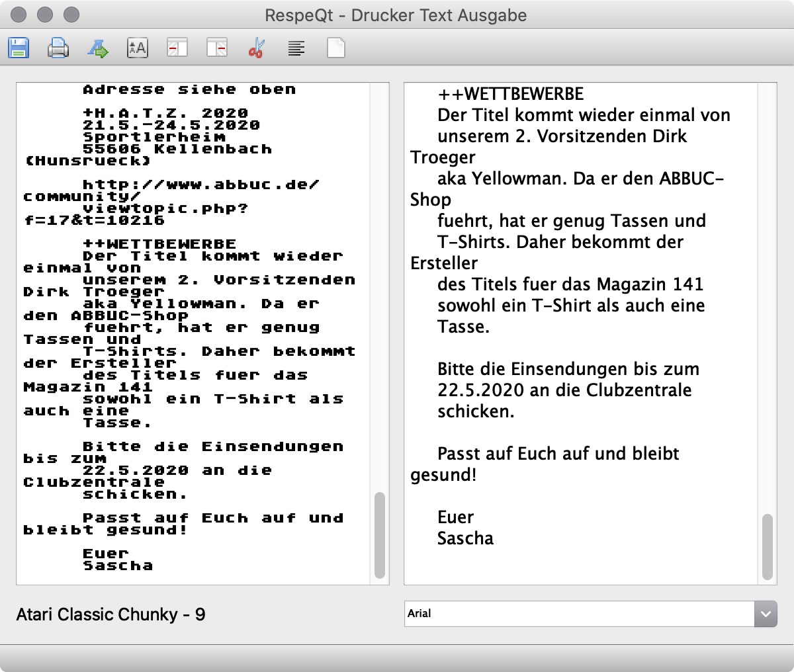This screenshot has height=672, width=794.
Task: Click 'schicken.' in the right pane
Action: coord(476,411)
